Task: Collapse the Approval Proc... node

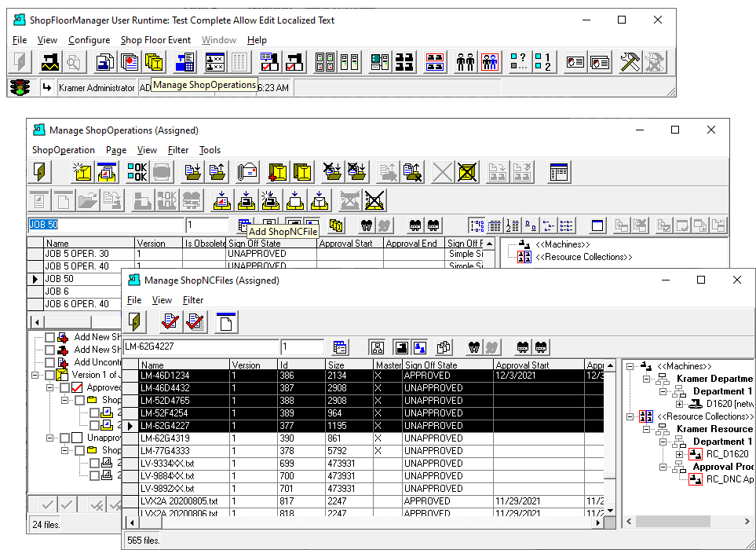Action: click(x=663, y=467)
